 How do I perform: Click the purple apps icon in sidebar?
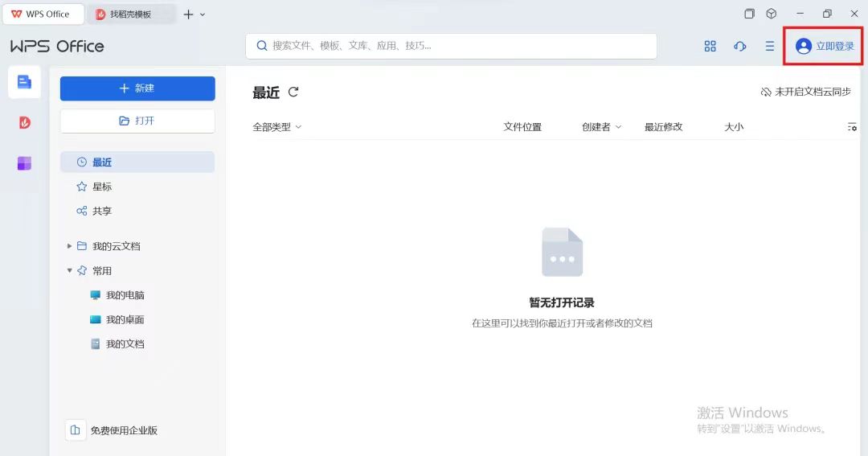click(24, 164)
